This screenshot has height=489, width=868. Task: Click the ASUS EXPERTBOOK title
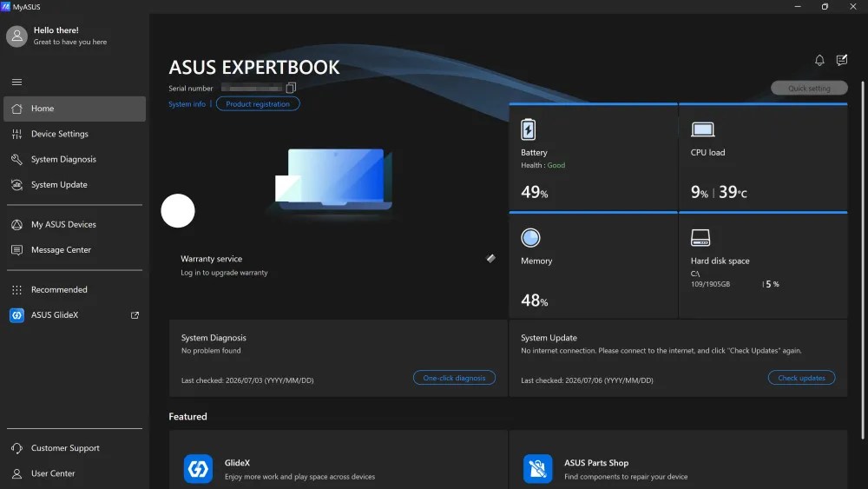click(x=254, y=67)
